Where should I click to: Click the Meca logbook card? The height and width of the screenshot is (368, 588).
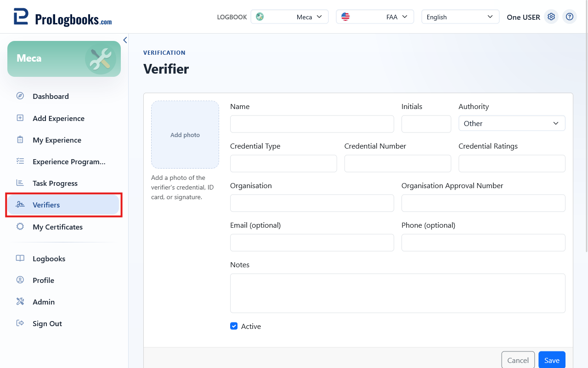tap(64, 59)
